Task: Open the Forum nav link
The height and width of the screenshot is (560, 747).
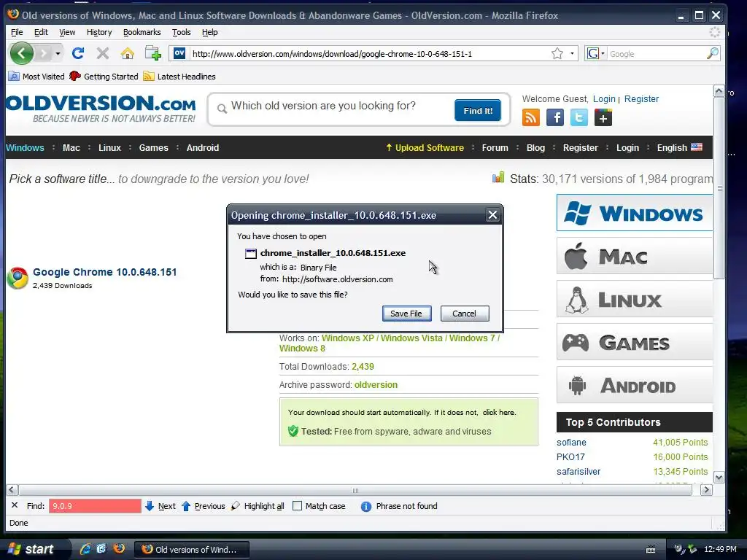Action: [x=495, y=147]
